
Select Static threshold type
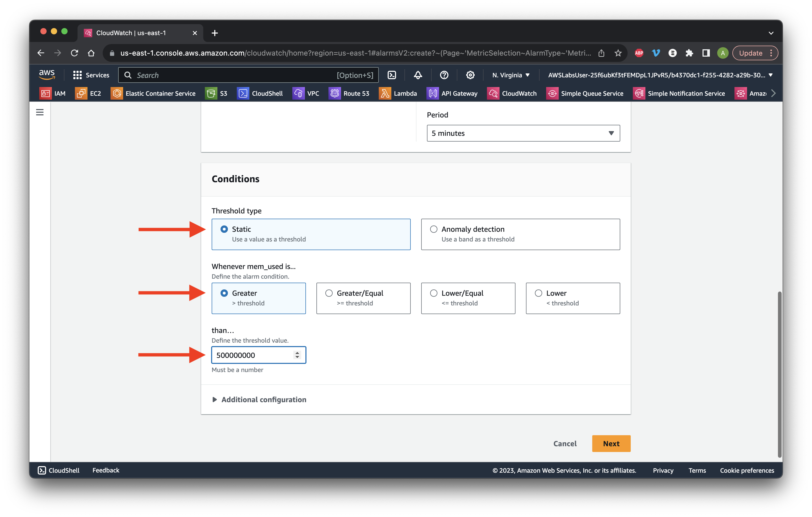point(311,234)
